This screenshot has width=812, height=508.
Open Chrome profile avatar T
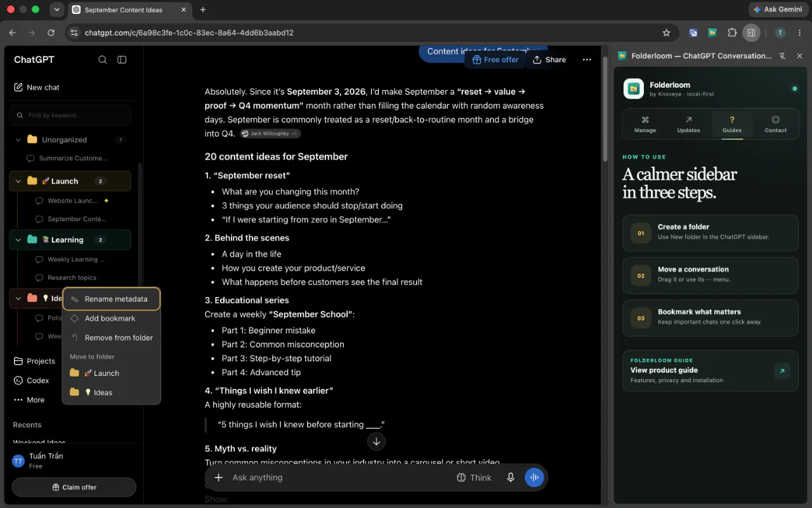pos(780,32)
